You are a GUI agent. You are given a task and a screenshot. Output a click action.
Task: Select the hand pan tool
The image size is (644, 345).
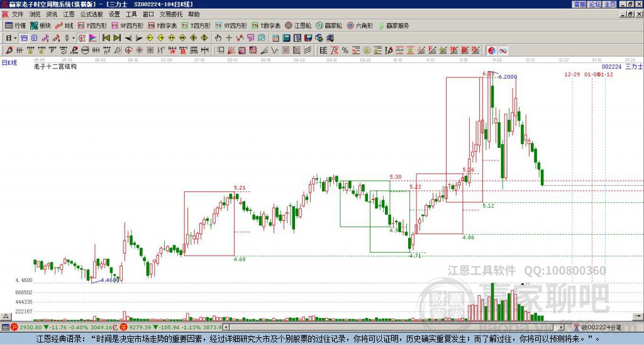(x=218, y=38)
